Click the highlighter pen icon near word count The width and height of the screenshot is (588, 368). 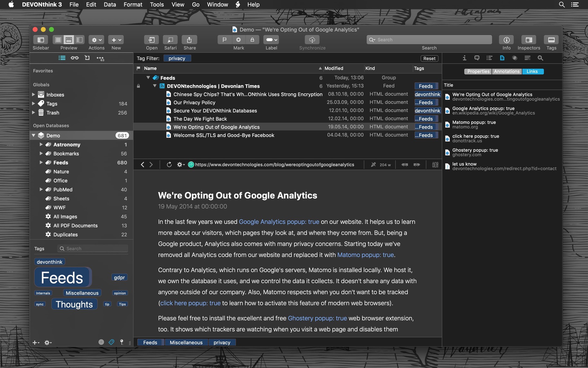pyautogui.click(x=373, y=165)
